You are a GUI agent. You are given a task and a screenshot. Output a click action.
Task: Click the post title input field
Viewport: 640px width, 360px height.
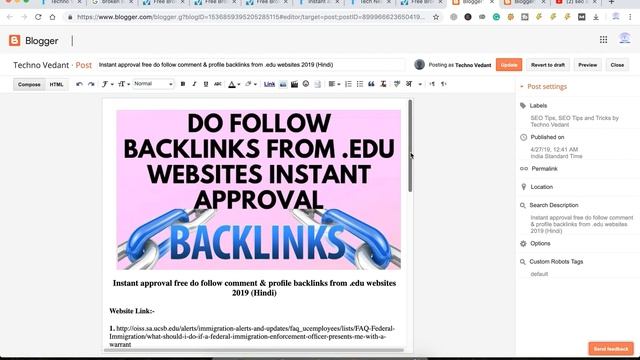pyautogui.click(x=251, y=65)
